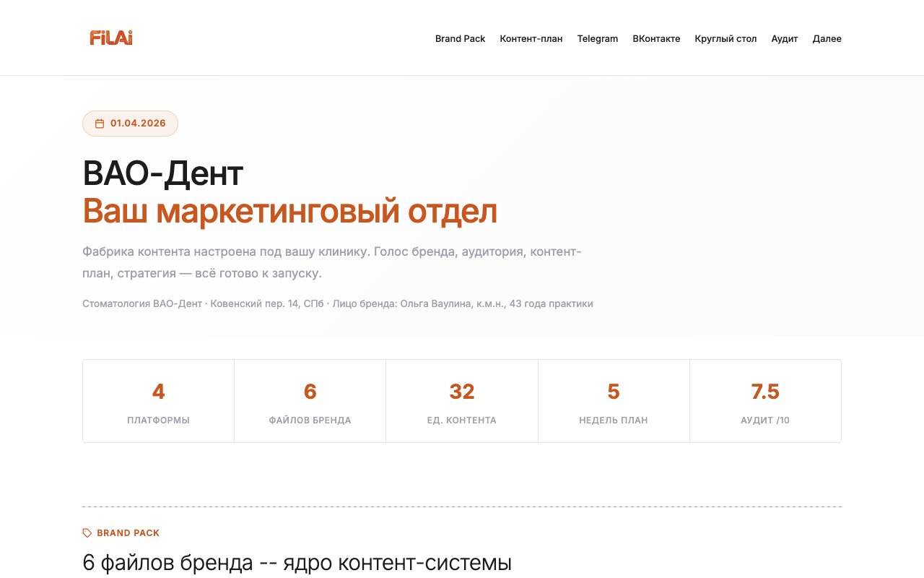Click the 01.04.2026 date badge
The image size is (924, 578).
130,124
